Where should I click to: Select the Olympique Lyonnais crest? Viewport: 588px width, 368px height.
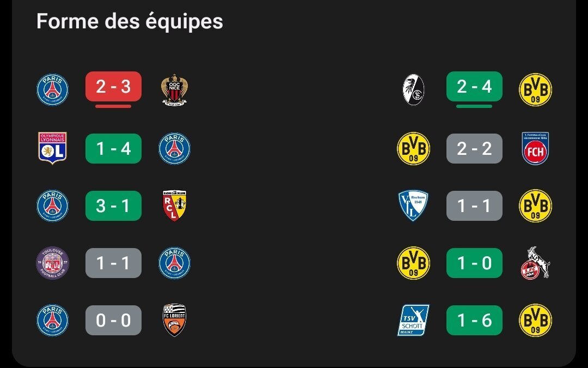[x=52, y=148]
